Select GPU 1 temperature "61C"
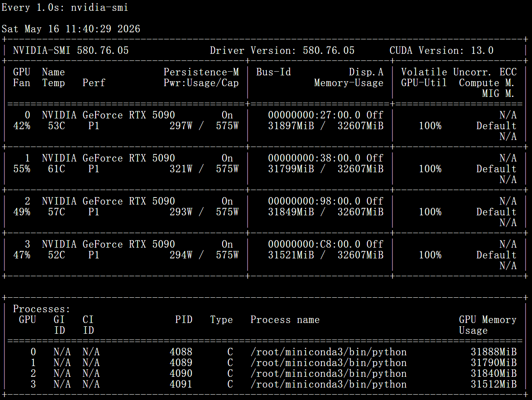This screenshot has height=400, width=532. (x=56, y=169)
